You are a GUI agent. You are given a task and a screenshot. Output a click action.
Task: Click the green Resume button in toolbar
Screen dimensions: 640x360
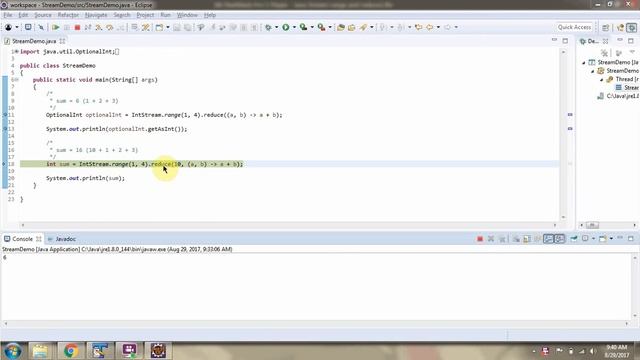pos(56,27)
